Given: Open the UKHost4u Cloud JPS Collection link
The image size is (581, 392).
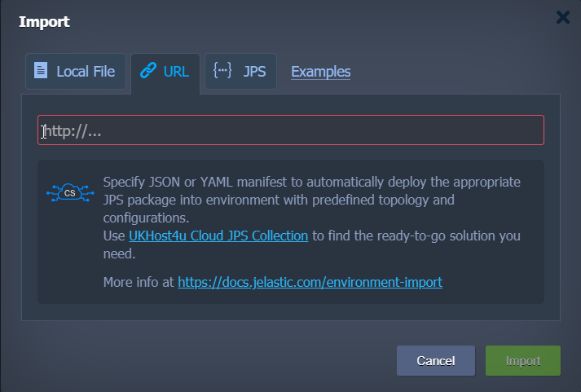Looking at the screenshot, I should coord(218,236).
